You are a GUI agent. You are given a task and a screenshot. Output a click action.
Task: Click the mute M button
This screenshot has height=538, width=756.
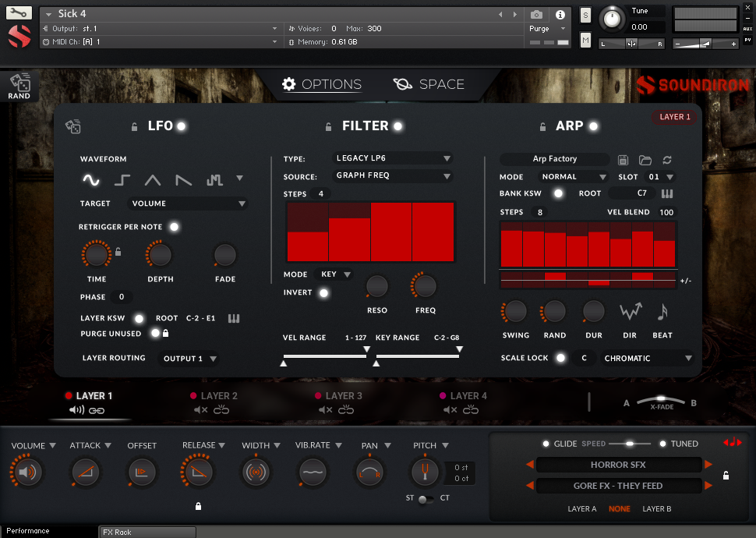(585, 41)
